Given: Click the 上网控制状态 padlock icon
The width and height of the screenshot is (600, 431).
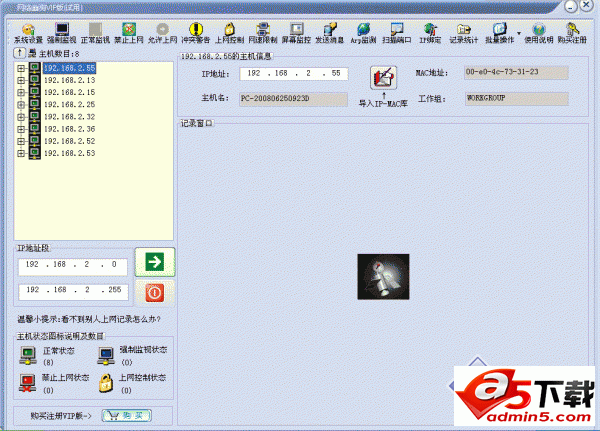Looking at the screenshot, I should coord(106,383).
